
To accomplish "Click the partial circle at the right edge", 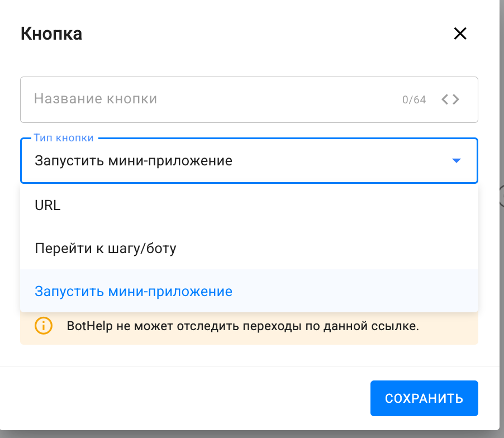I will pyautogui.click(x=501, y=196).
